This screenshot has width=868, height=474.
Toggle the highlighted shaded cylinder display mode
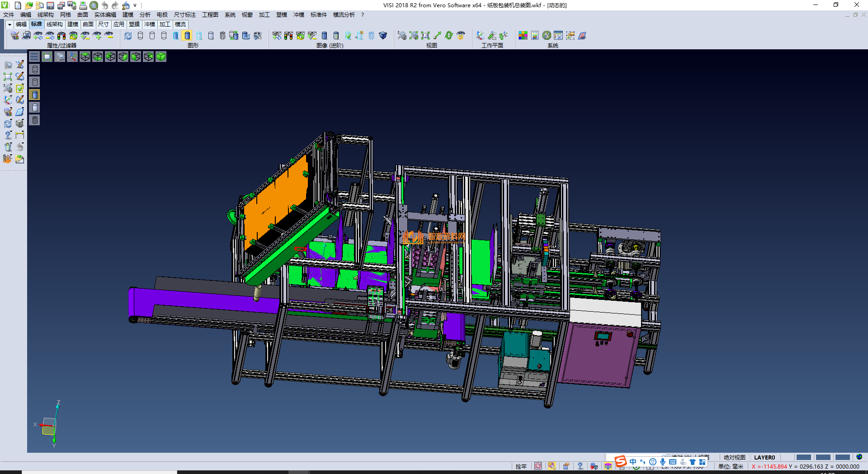pos(187,35)
